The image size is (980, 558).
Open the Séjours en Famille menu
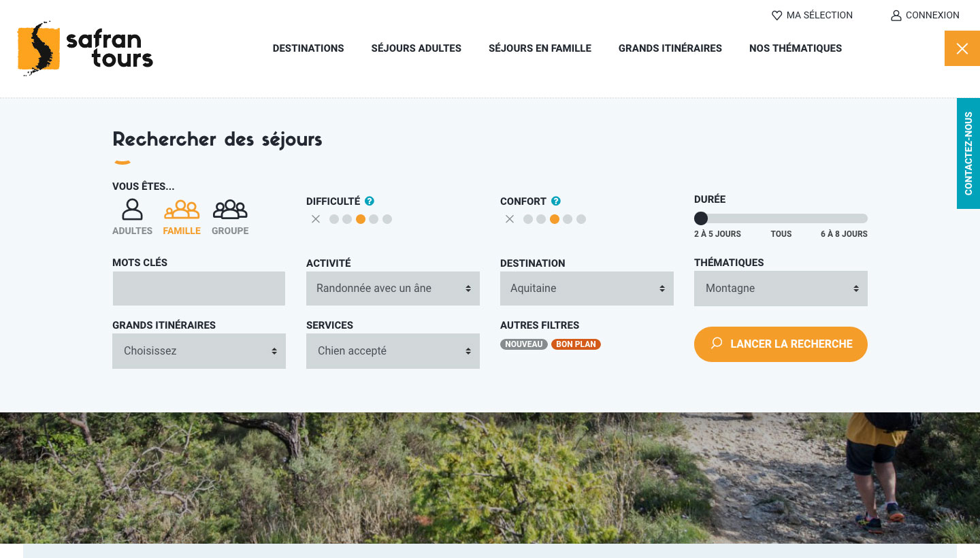(x=540, y=48)
